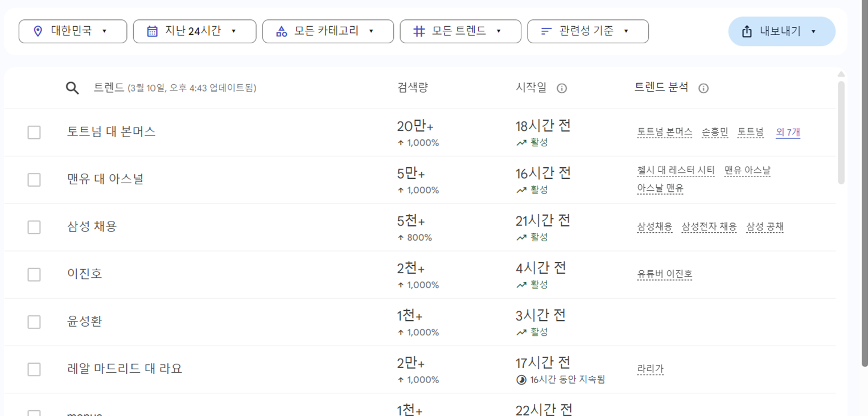
Task: Open the 내보내기 export menu
Action: (x=782, y=31)
